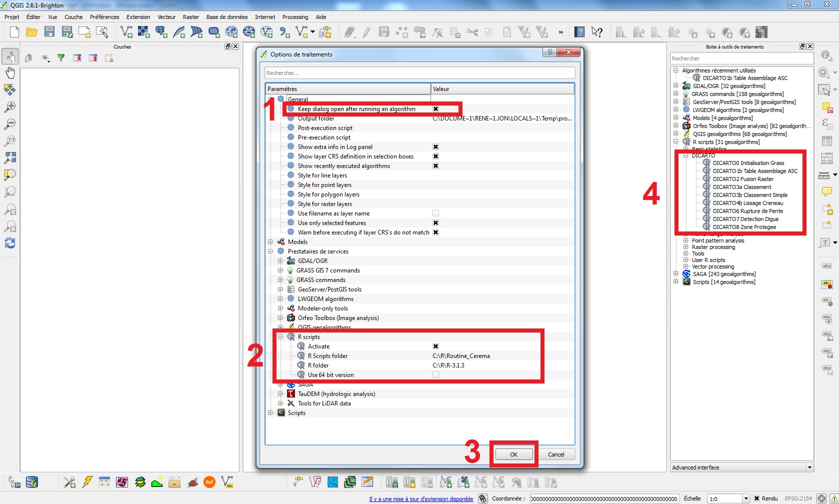Uncheck Keep dialog open after running algorithm

(435, 109)
